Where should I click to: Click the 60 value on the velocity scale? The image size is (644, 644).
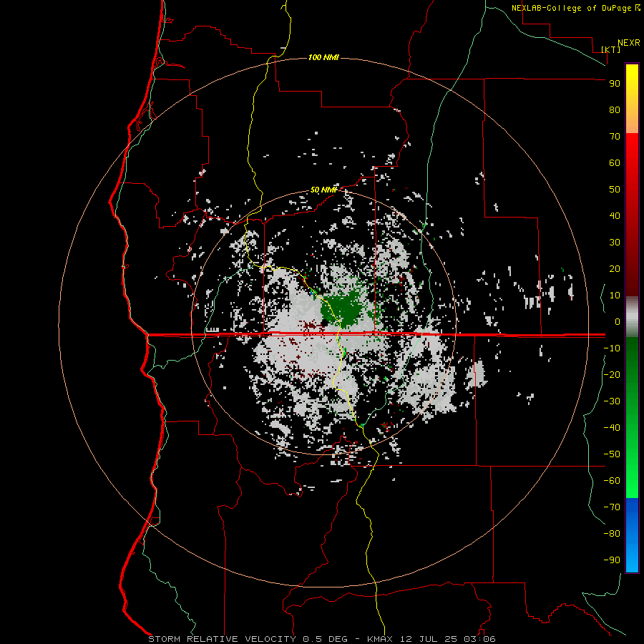tap(615, 162)
